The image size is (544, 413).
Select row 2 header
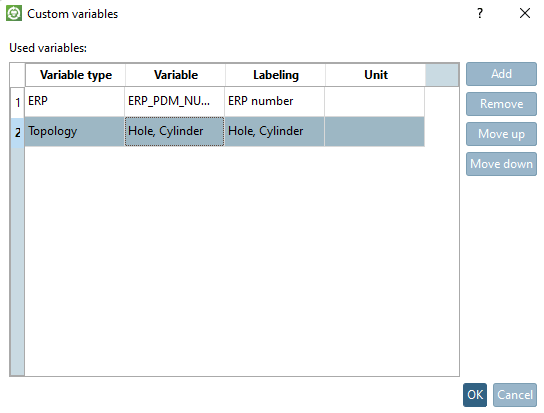[x=17, y=132]
